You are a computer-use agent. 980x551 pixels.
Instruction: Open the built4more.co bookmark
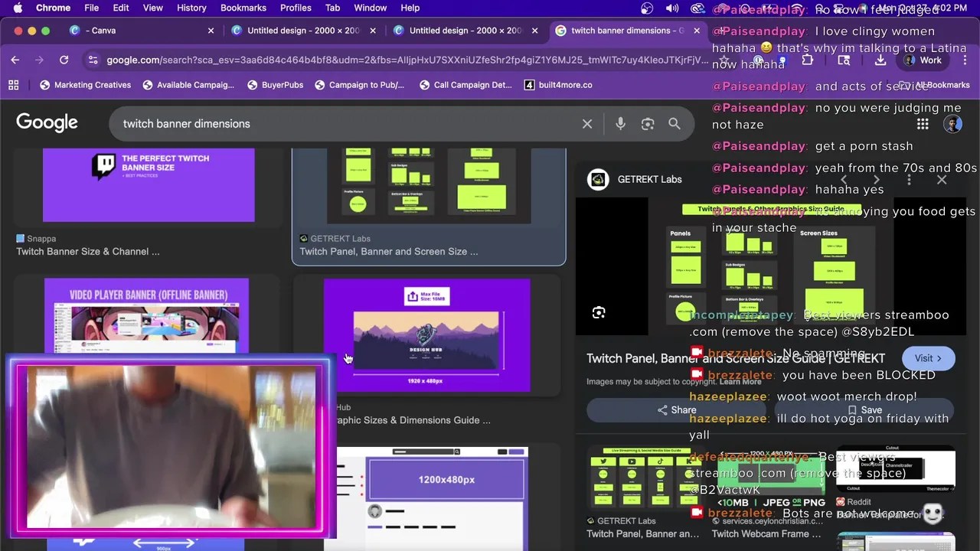[x=558, y=85]
